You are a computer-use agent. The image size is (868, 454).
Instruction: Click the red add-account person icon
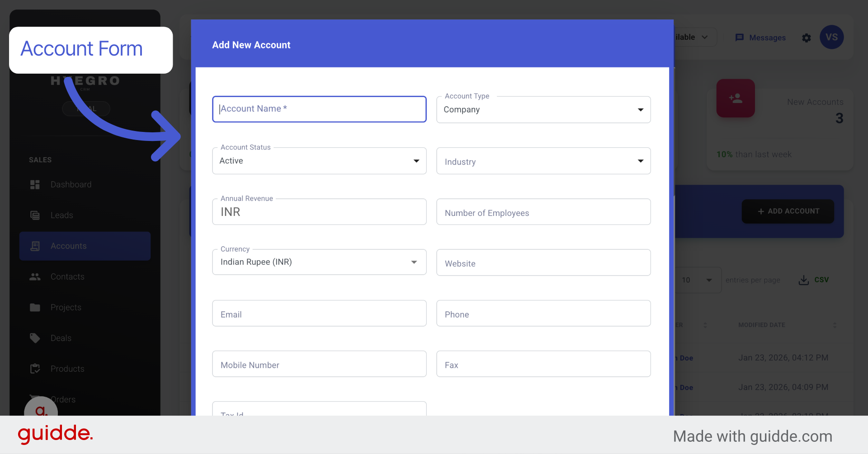click(736, 98)
